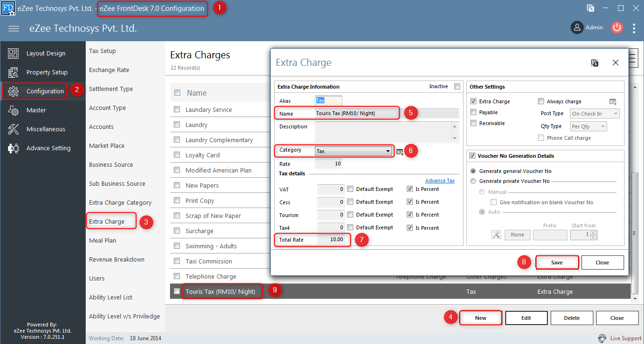The width and height of the screenshot is (644, 344).
Task: Click the Rate input field
Action: [329, 164]
